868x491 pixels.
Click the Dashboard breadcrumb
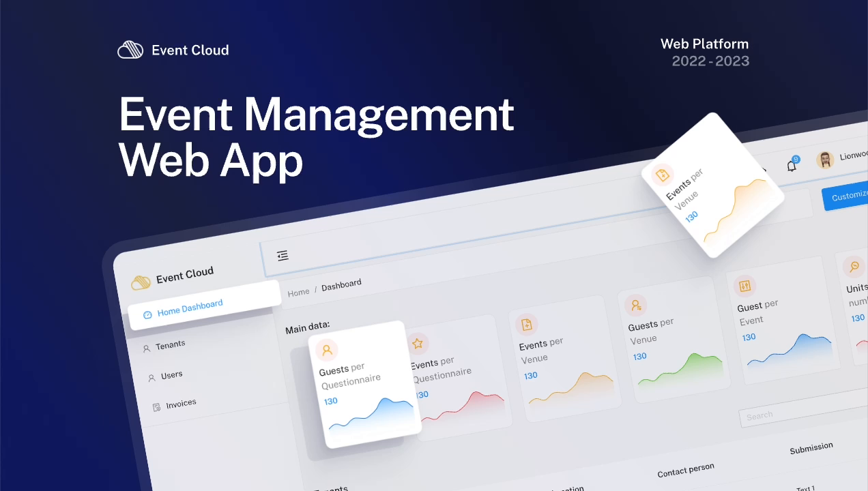coord(341,285)
